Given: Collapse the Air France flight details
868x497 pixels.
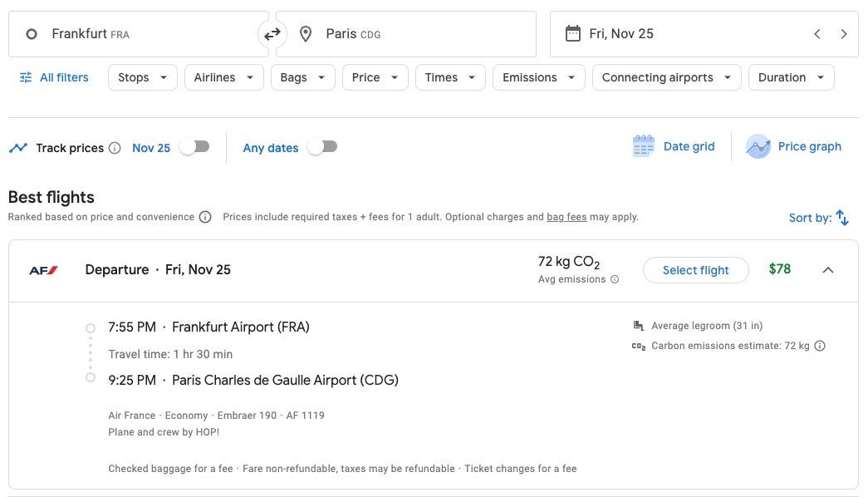Looking at the screenshot, I should [x=827, y=269].
